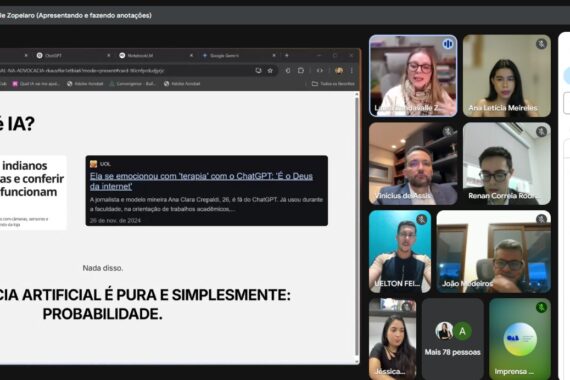Click green mic icon on Imprensa tile
Image resolution: width=570 pixels, height=380 pixels.
[541, 307]
